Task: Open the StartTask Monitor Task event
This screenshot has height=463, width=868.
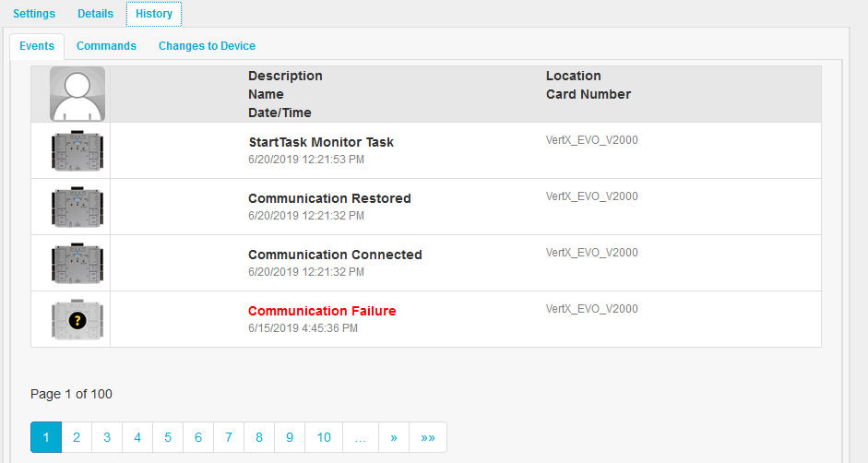Action: (x=321, y=142)
